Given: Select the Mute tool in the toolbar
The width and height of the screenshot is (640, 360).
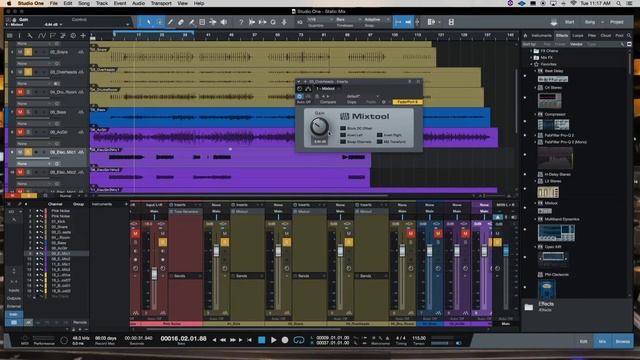Looking at the screenshot, I should pyautogui.click(x=202, y=22).
